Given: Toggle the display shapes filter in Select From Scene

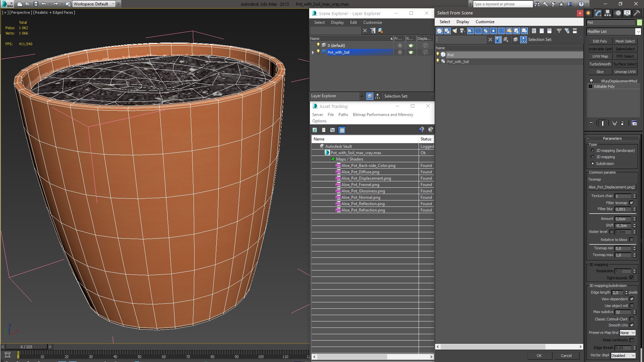Looking at the screenshot, I should pyautogui.click(x=447, y=31).
